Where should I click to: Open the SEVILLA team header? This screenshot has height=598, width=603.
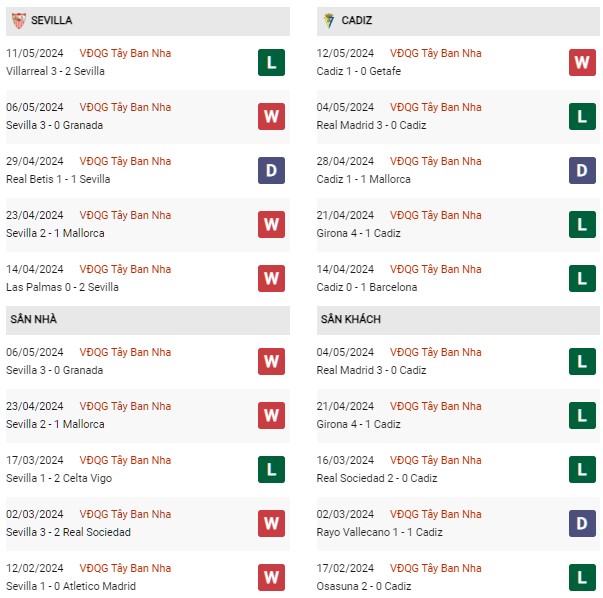pyautogui.click(x=148, y=21)
